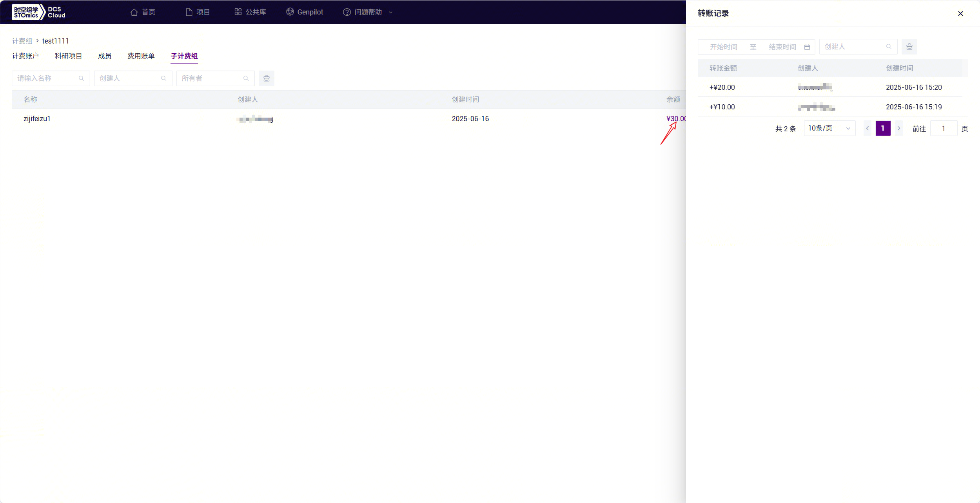The width and height of the screenshot is (980, 503).
Task: Set the 结束时间 end date
Action: coord(782,47)
